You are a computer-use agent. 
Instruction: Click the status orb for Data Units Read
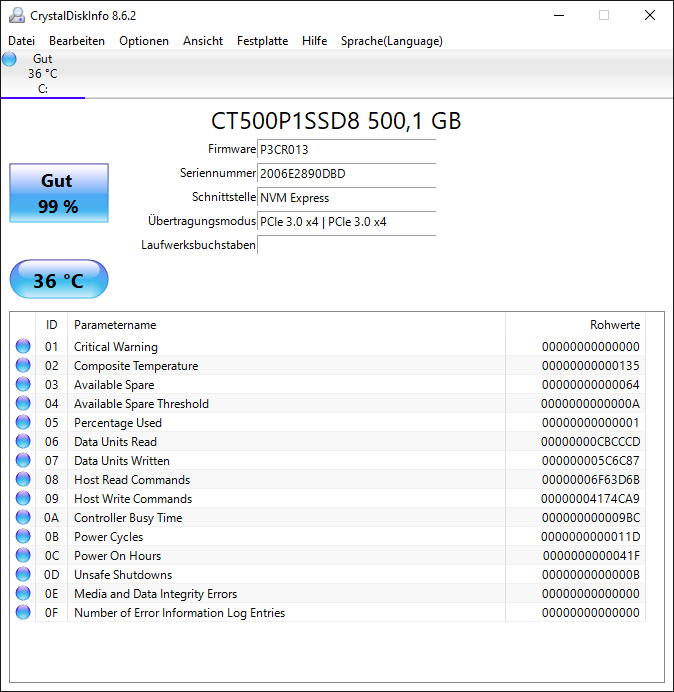click(23, 441)
